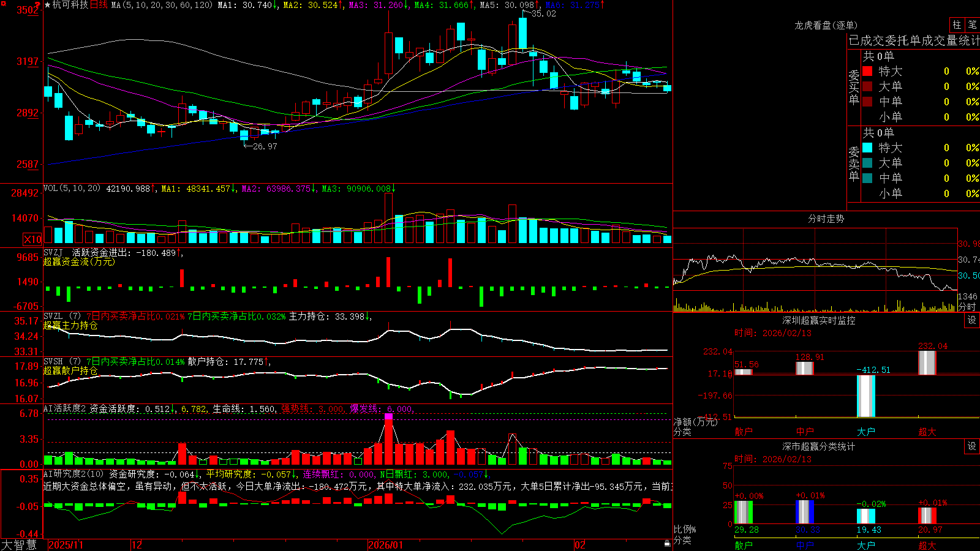Click the dark red 中单 swatch under 委买单
The height and width of the screenshot is (551, 980).
click(867, 102)
